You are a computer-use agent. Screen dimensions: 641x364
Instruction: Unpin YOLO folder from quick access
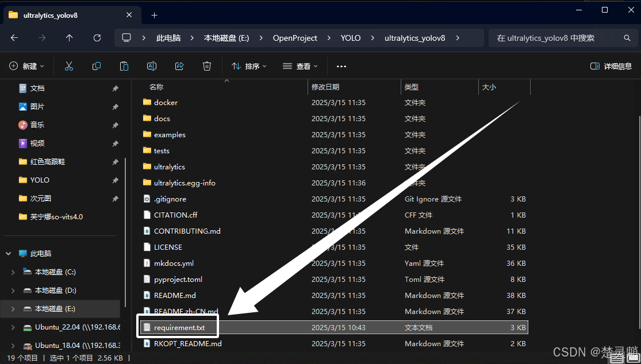pos(116,180)
